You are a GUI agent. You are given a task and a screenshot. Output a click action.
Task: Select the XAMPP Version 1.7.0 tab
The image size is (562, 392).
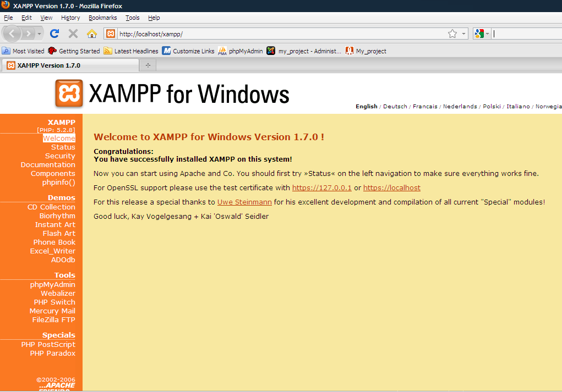pyautogui.click(x=70, y=65)
